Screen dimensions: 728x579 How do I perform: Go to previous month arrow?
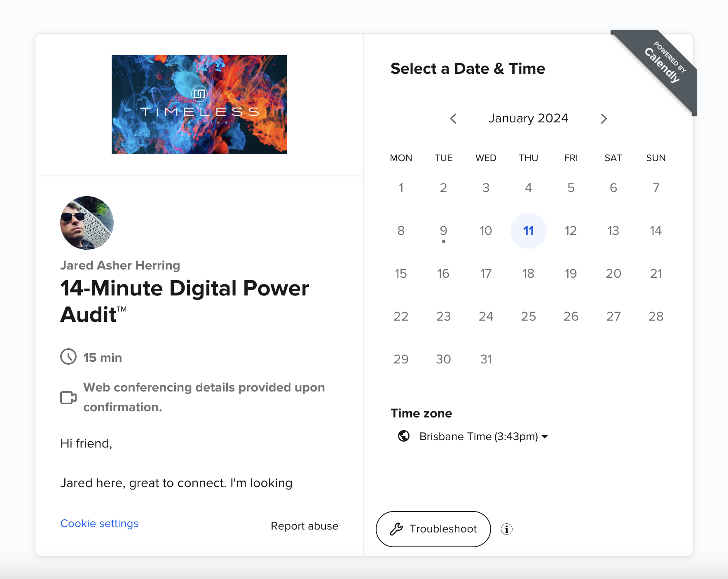click(x=453, y=119)
